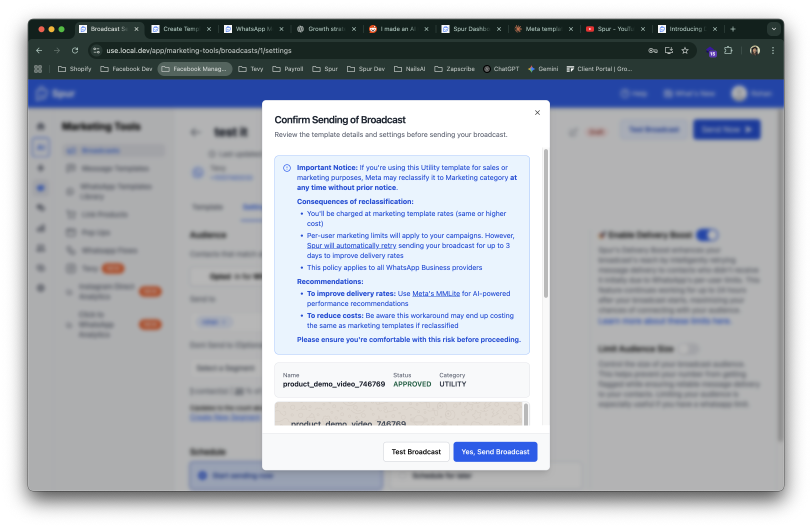
Task: Open the tab groups grid icon in bookmarks bar
Action: pyautogui.click(x=38, y=69)
